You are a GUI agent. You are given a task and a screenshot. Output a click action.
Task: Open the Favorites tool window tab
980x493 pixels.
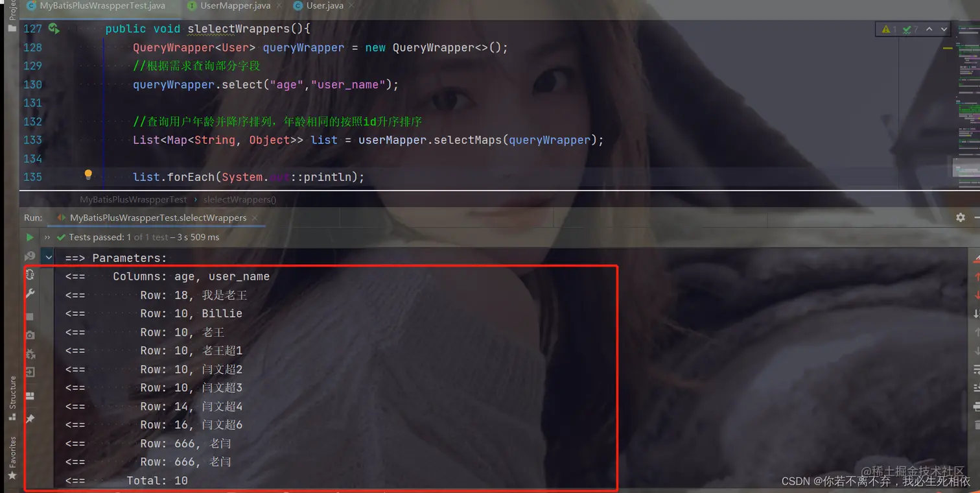tap(12, 458)
